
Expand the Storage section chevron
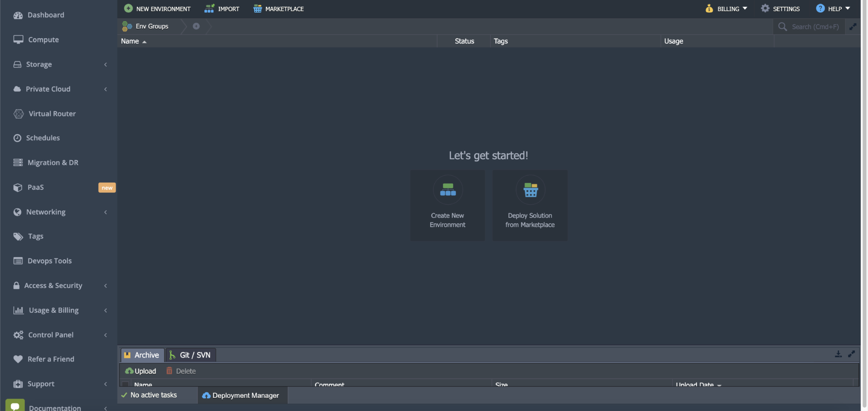(105, 64)
